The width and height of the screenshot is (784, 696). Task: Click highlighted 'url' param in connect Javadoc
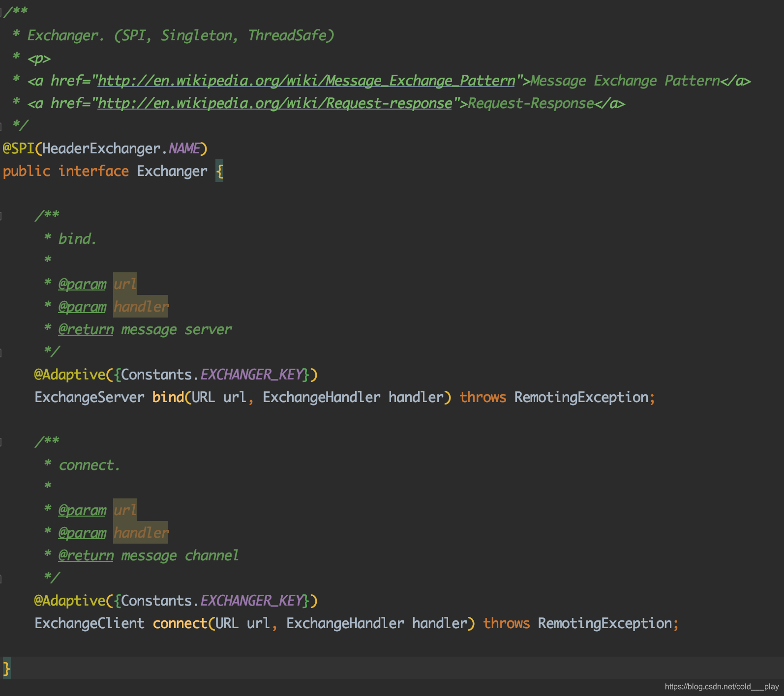click(125, 510)
